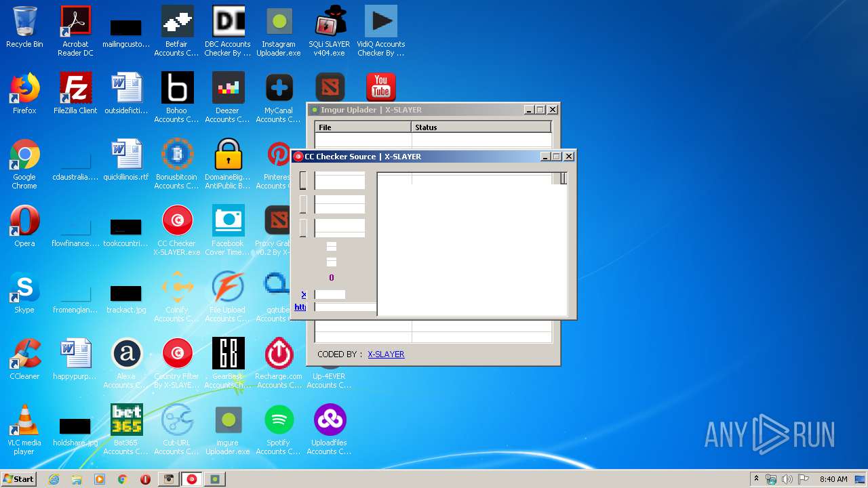Open Opera desktop shortcut

point(24,226)
